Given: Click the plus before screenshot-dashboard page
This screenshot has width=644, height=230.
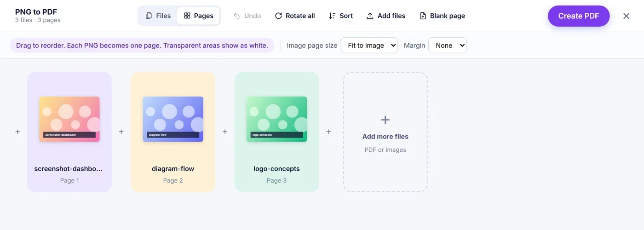Looking at the screenshot, I should coord(17,132).
